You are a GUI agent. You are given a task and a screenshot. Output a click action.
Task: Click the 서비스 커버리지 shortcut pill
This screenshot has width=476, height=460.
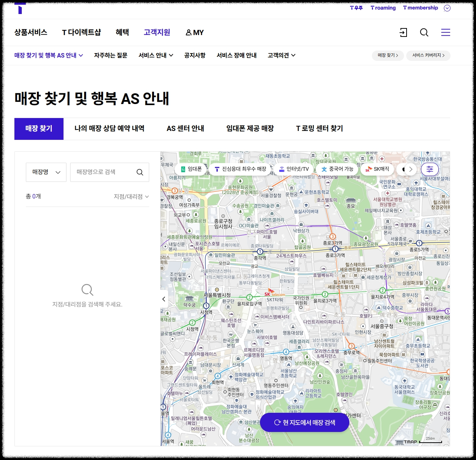(x=428, y=55)
